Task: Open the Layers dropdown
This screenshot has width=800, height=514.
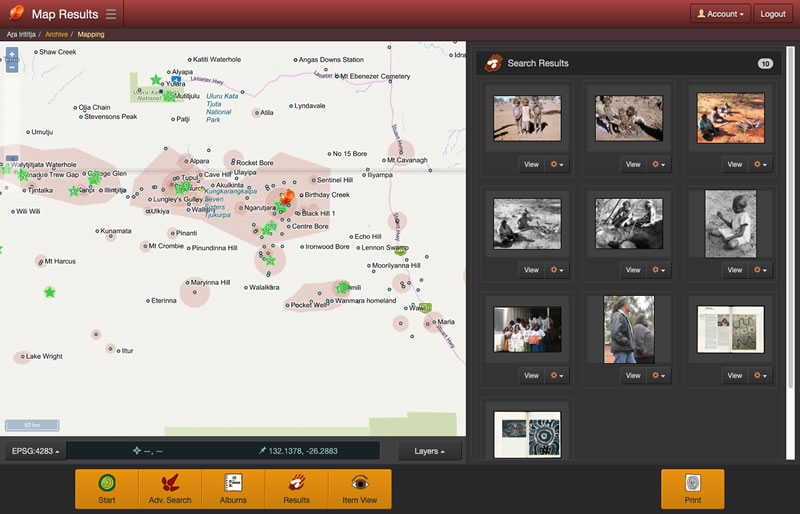Action: point(429,451)
